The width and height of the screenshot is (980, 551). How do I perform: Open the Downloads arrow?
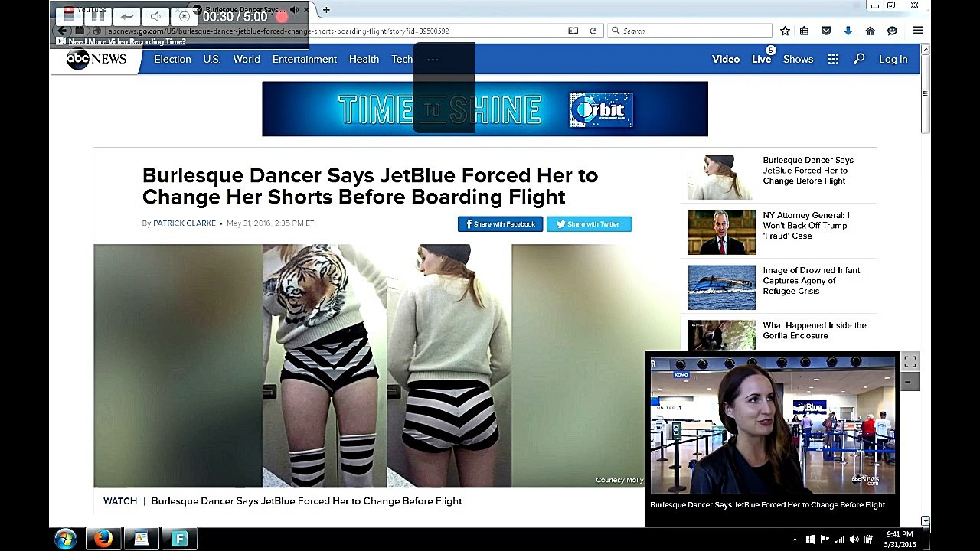coord(848,31)
